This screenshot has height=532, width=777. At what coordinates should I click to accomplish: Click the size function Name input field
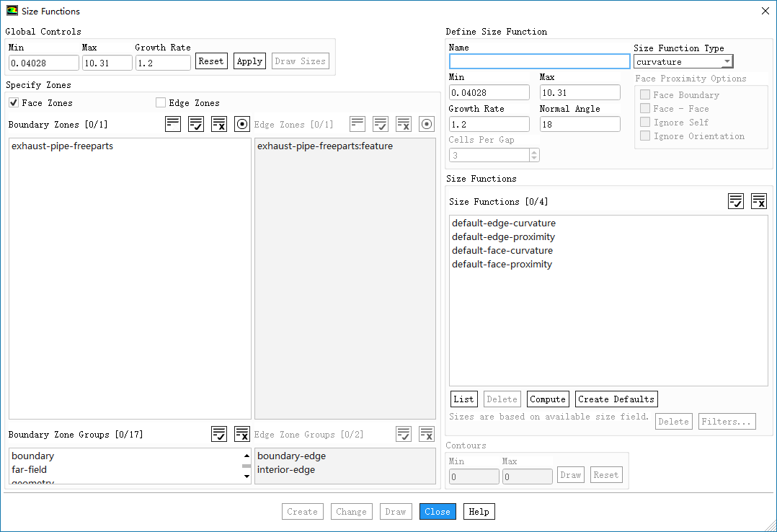pos(539,62)
